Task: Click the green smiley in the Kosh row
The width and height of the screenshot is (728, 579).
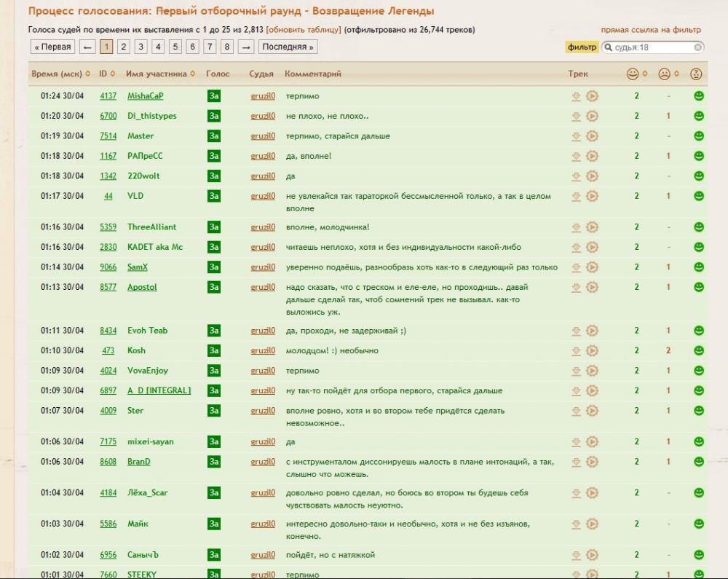Action: [x=699, y=350]
